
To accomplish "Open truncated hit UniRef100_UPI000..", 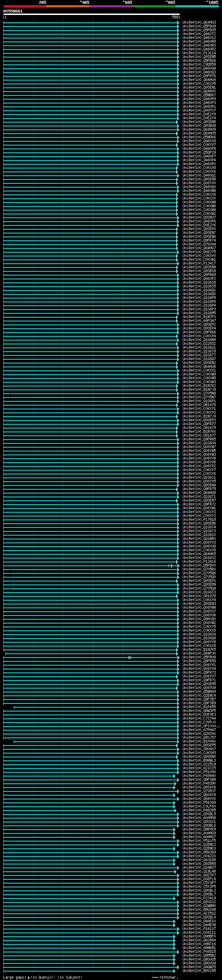I will pos(201,726).
